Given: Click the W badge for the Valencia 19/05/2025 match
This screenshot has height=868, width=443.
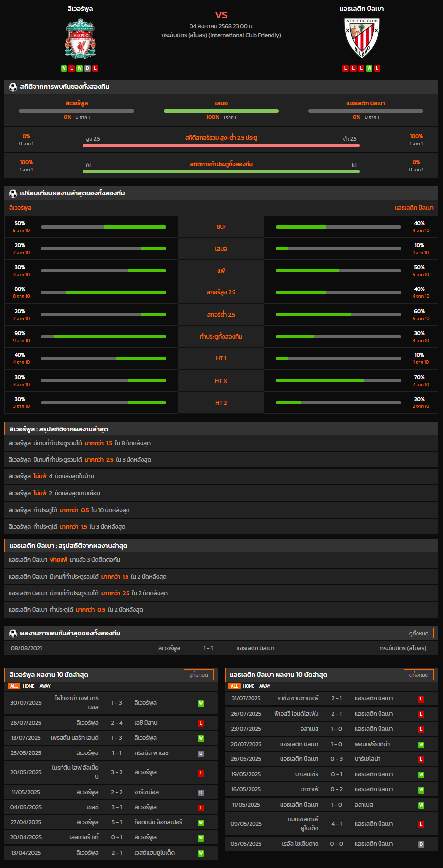Looking at the screenshot, I should click(421, 775).
